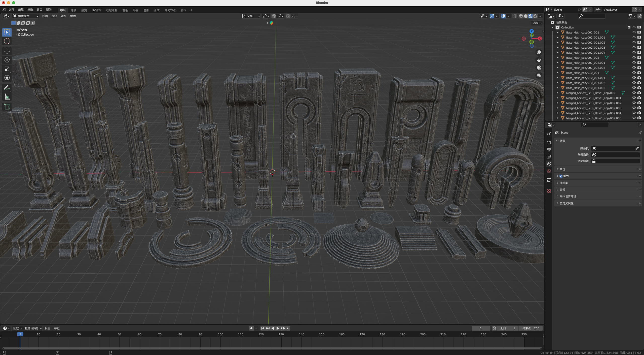Click the 标记 marker menu in timeline
Viewport: 644px width, 355px height.
[57, 328]
